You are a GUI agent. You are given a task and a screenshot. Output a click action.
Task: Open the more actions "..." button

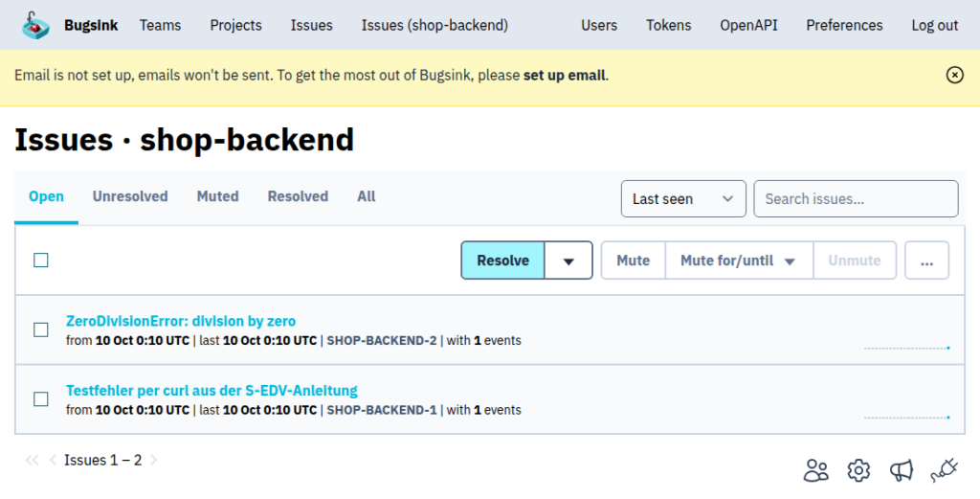[926, 261]
